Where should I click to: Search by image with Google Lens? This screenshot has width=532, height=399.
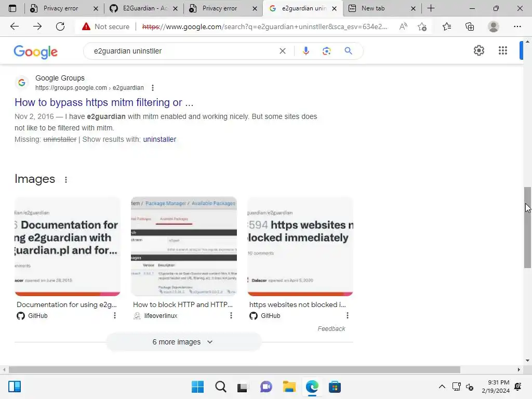(x=326, y=51)
